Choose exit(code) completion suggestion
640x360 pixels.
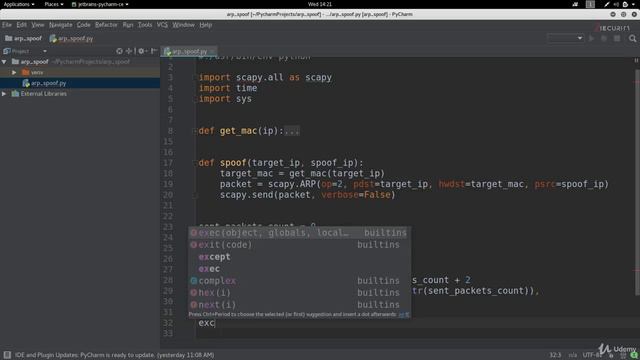pos(299,245)
